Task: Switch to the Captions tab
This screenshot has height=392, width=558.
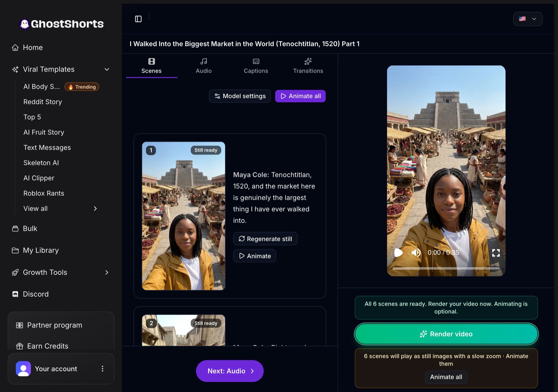Action: (256, 66)
